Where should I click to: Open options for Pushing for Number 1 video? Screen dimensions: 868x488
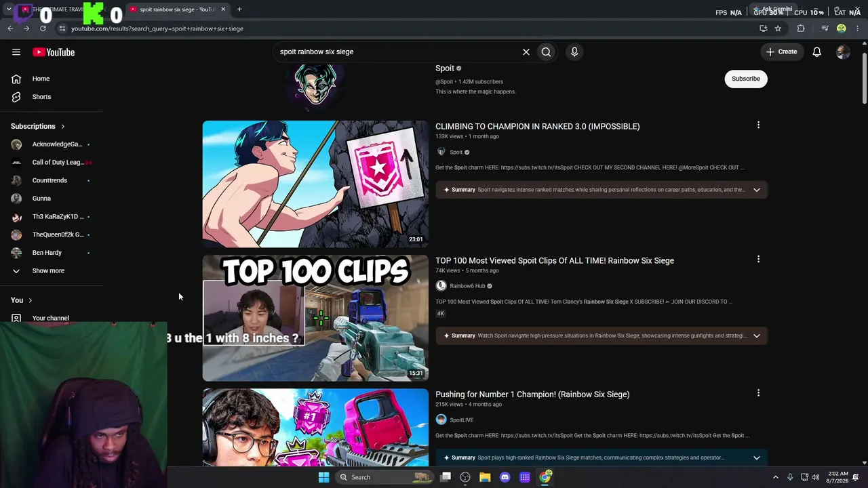point(758,392)
